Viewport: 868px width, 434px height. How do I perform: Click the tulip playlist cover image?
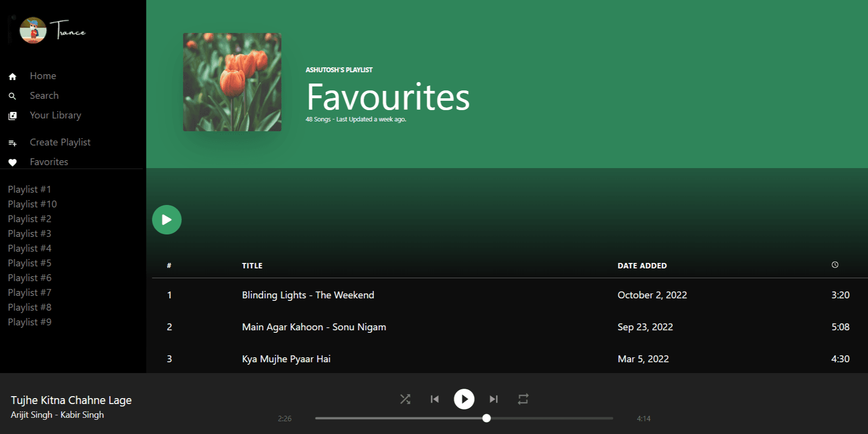pos(232,82)
